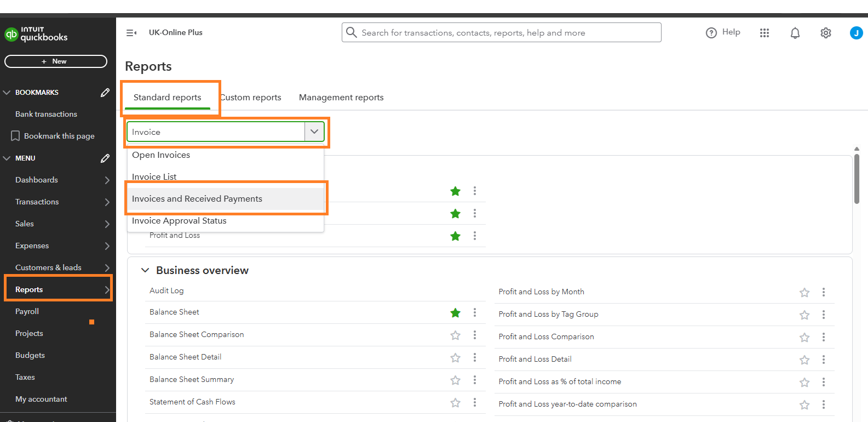Open more options for Balance Sheet Detail
The height and width of the screenshot is (422, 868).
pos(475,357)
